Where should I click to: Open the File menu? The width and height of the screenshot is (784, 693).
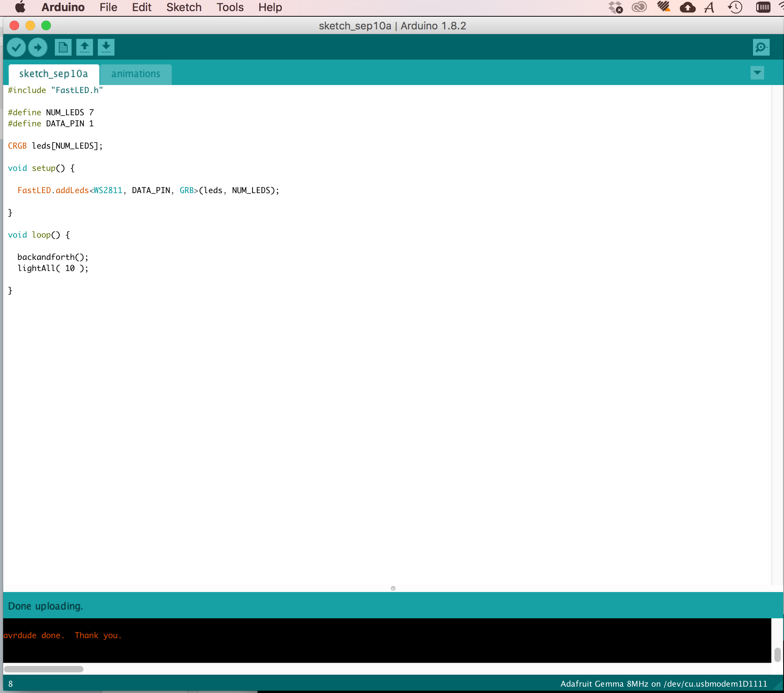pos(108,8)
